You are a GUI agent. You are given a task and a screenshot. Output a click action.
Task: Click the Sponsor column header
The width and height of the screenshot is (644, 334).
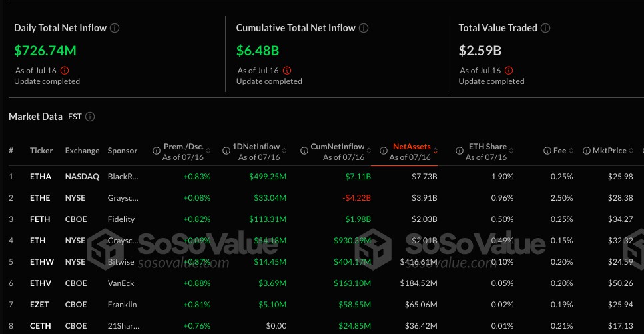point(123,151)
